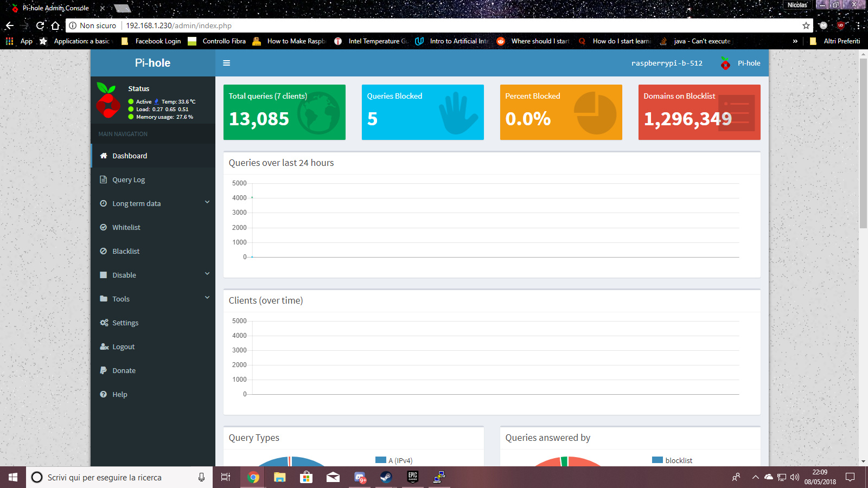Click the Pi-hole title link
This screenshot has width=868, height=488.
[x=153, y=63]
